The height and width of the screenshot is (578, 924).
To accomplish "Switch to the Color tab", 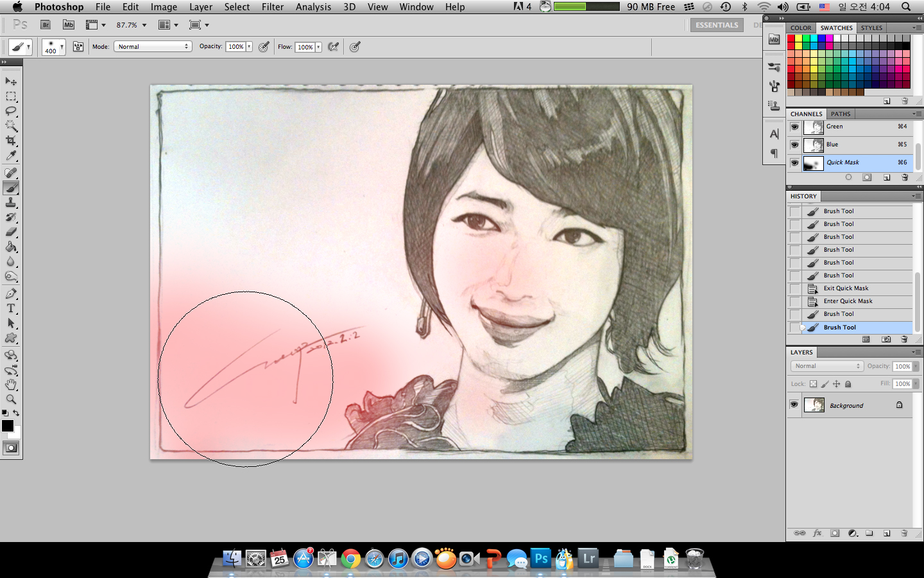I will (x=801, y=28).
